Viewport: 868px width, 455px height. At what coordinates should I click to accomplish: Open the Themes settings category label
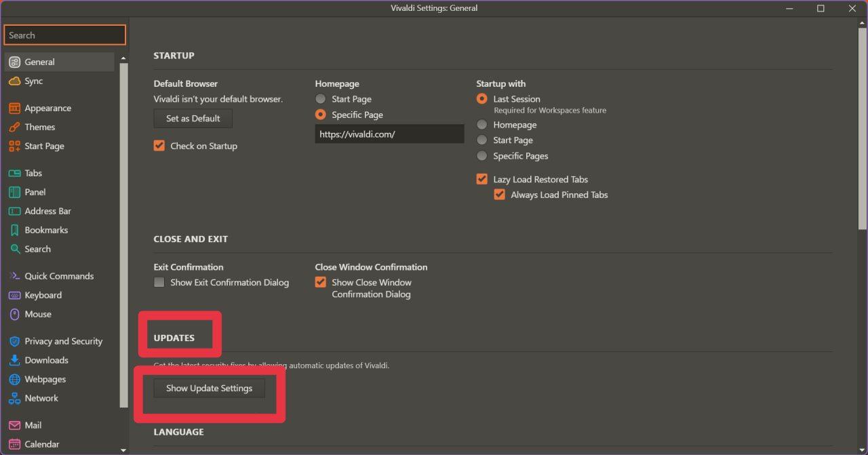point(40,127)
